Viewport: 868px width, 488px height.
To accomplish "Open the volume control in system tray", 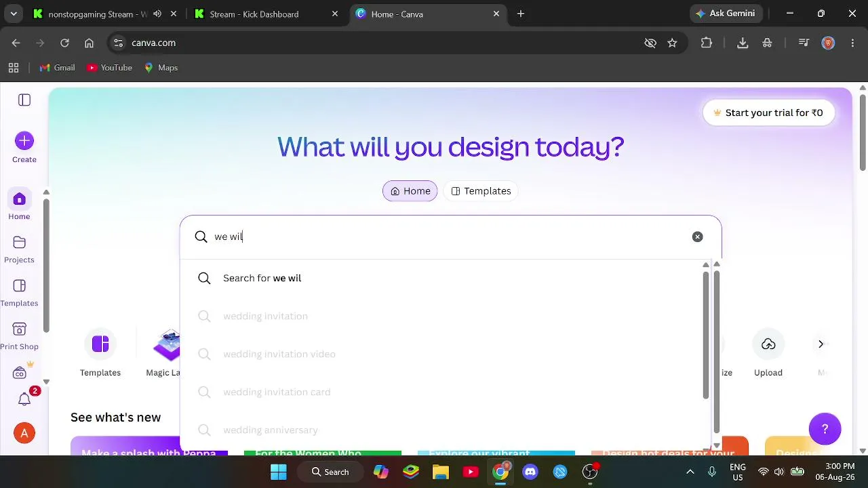I will 779,472.
